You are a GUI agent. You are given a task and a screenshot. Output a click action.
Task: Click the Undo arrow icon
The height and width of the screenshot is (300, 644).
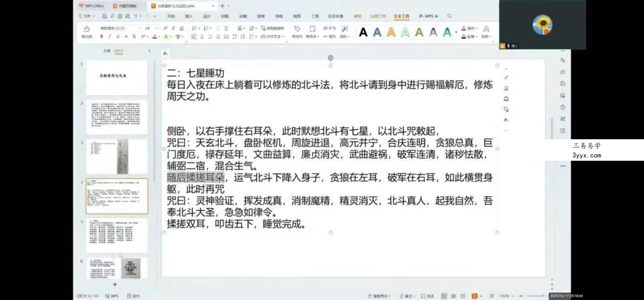click(x=135, y=16)
